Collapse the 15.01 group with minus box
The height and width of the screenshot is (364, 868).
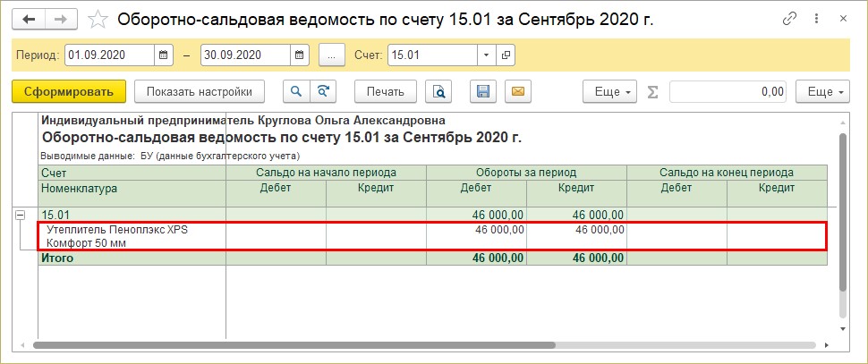click(x=21, y=216)
